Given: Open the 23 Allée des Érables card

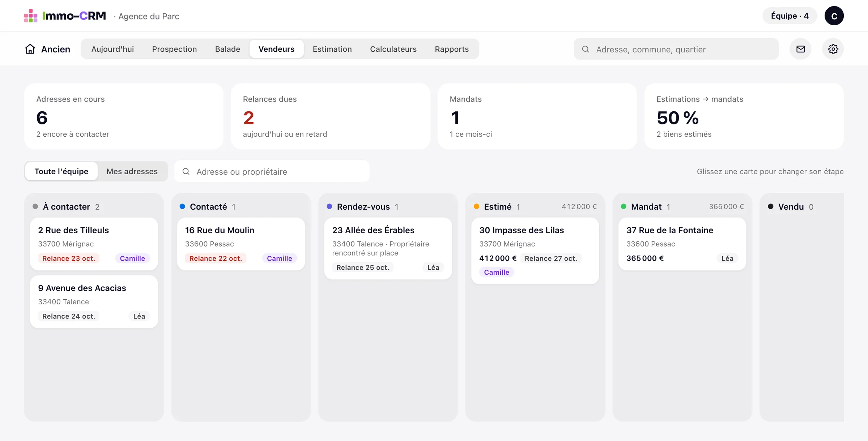Looking at the screenshot, I should [x=388, y=248].
